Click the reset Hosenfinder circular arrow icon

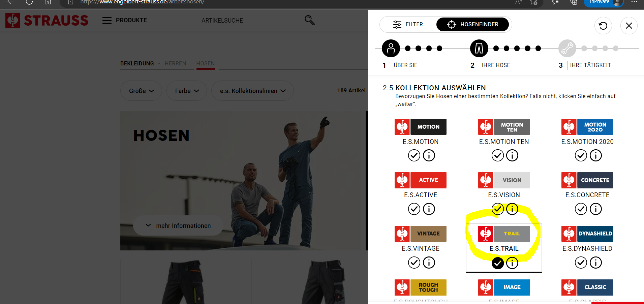pos(603,26)
